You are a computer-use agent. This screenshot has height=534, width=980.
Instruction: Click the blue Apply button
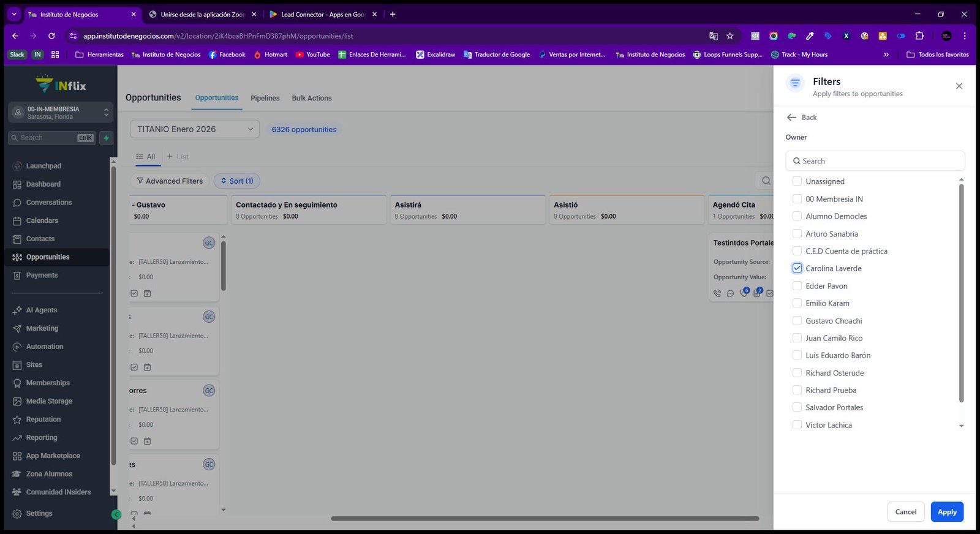tap(947, 512)
